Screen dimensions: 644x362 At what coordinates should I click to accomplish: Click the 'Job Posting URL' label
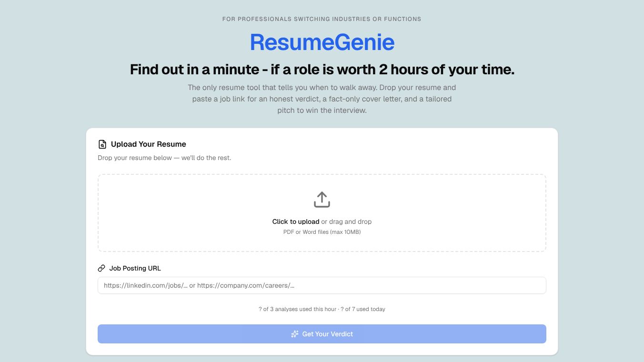tap(135, 268)
